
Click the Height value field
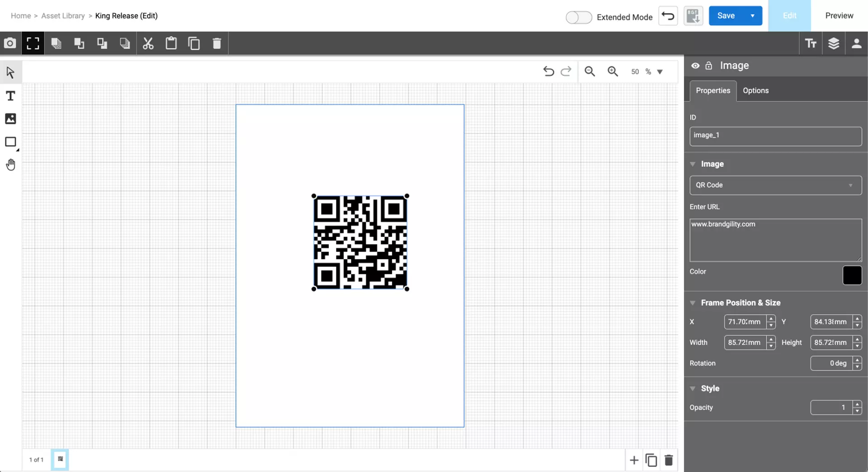tap(831, 343)
